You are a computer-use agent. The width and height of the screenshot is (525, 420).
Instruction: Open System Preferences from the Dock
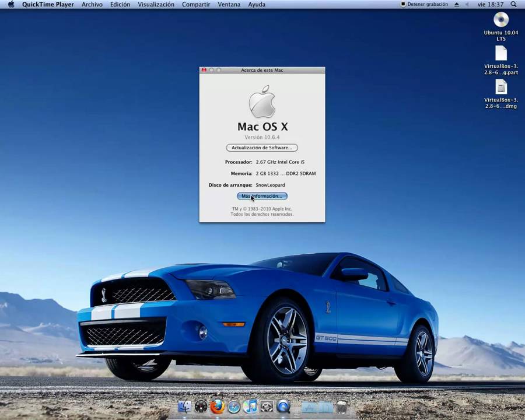click(267, 407)
